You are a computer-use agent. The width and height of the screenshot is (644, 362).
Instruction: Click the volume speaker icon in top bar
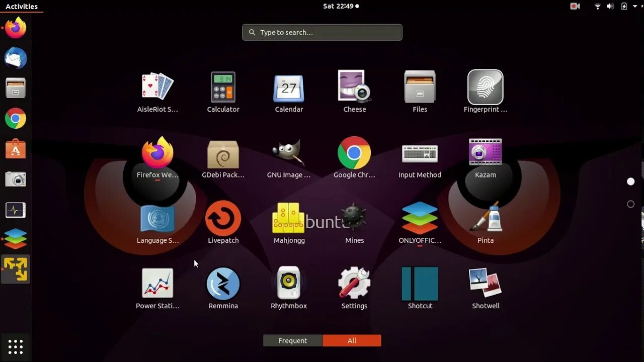coord(610,6)
